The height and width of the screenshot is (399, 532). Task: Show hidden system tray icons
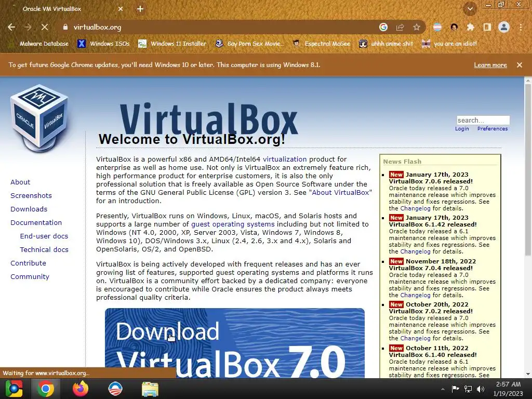pyautogui.click(x=443, y=389)
